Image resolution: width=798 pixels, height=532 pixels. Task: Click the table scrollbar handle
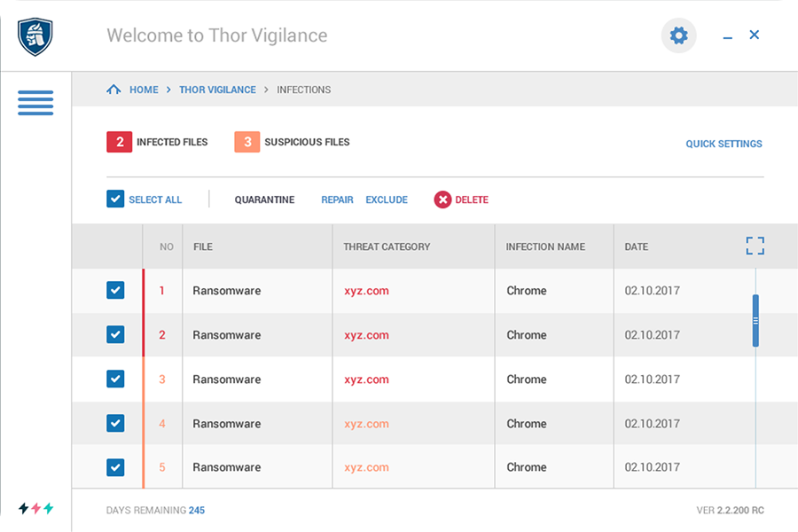755,321
